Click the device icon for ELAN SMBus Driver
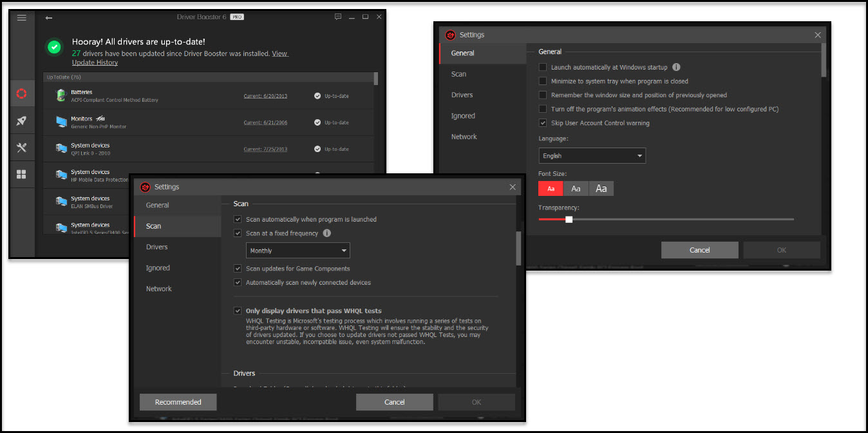 (61, 201)
